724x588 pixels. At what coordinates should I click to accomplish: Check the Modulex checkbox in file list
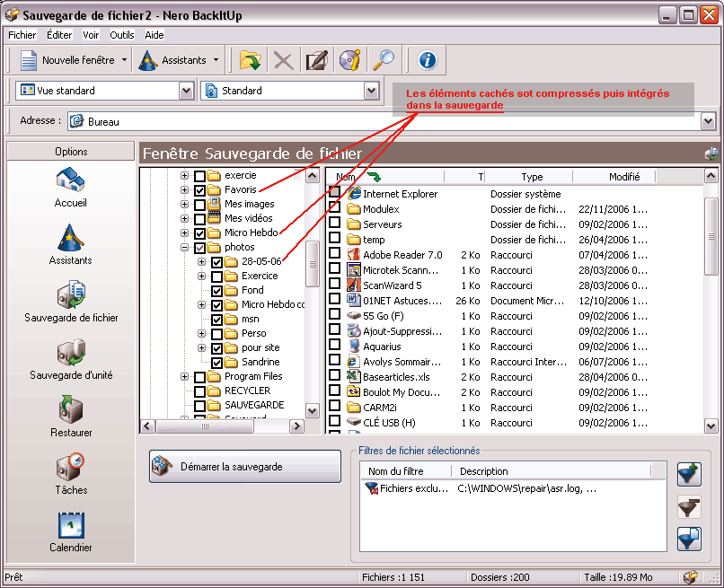point(334,208)
